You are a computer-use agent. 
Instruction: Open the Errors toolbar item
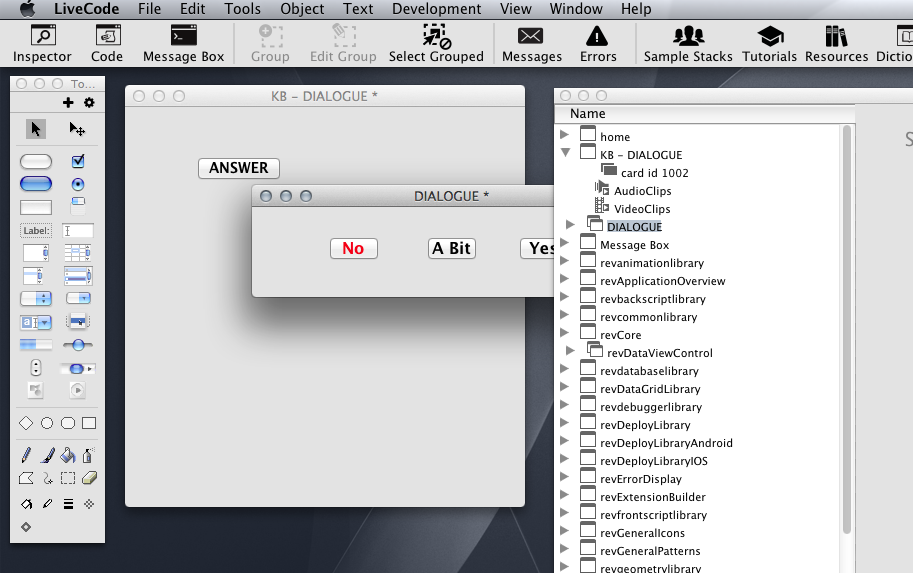[x=598, y=44]
